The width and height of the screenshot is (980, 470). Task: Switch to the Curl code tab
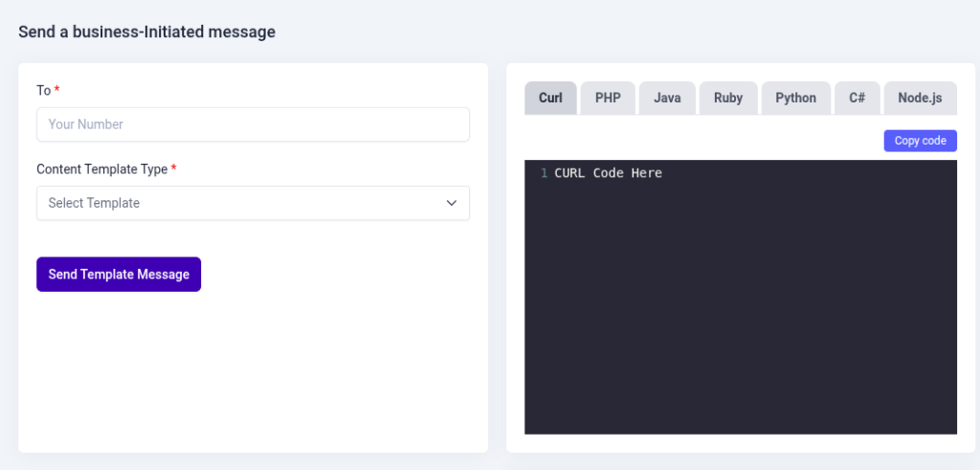pos(550,98)
